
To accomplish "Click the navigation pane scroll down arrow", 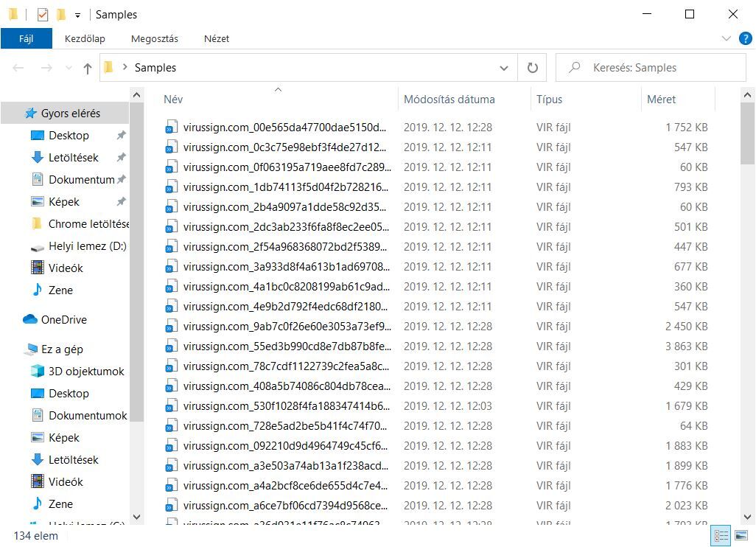I will pos(137,517).
